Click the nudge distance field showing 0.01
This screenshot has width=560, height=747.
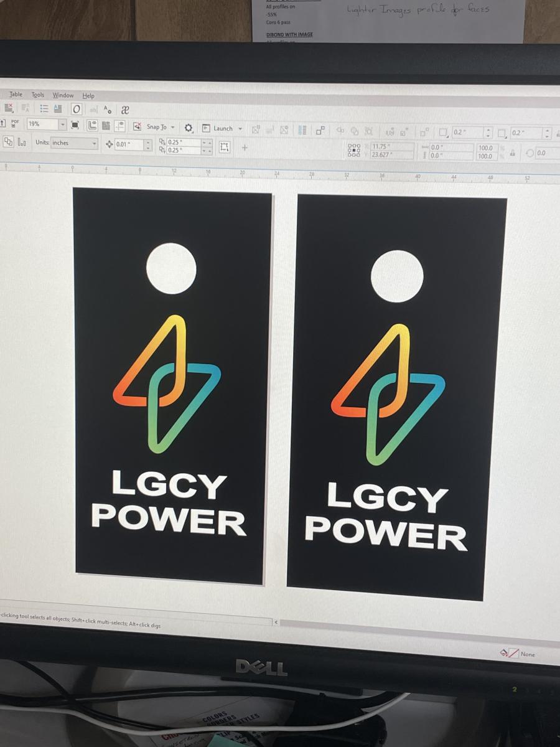pyautogui.click(x=129, y=145)
